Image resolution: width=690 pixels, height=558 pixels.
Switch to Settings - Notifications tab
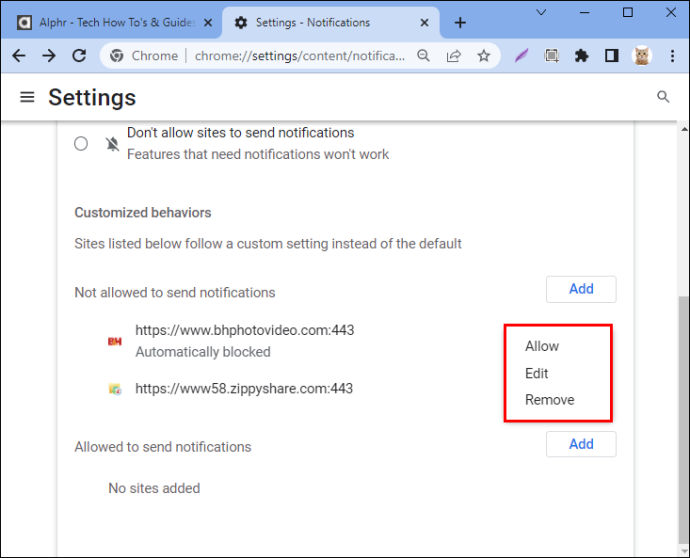point(331,22)
